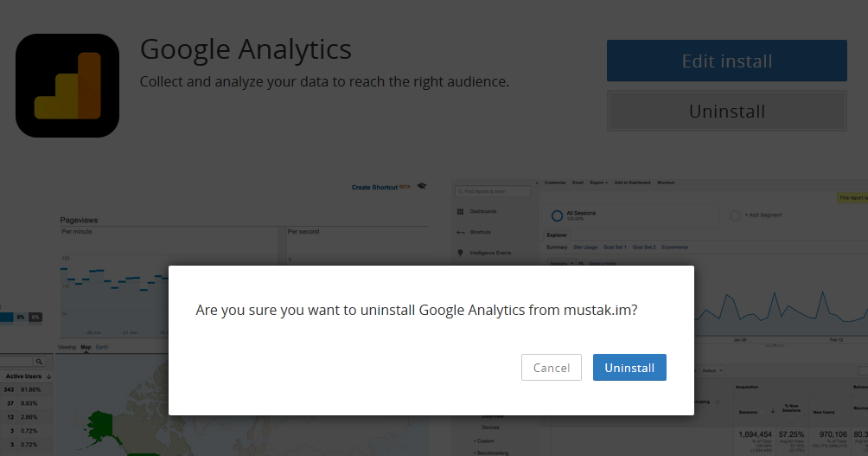Confirm with the dialog's blue Uninstall button
The height and width of the screenshot is (456, 868).
(x=629, y=368)
